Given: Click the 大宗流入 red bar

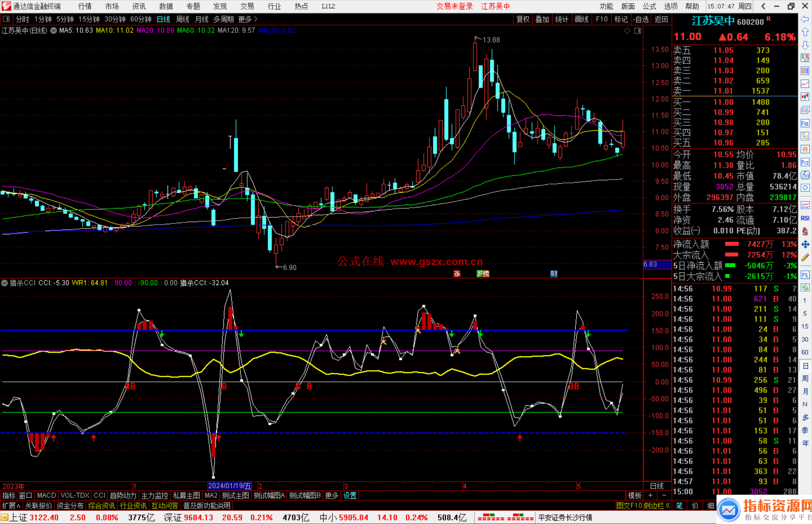Looking at the screenshot, I should tap(732, 255).
